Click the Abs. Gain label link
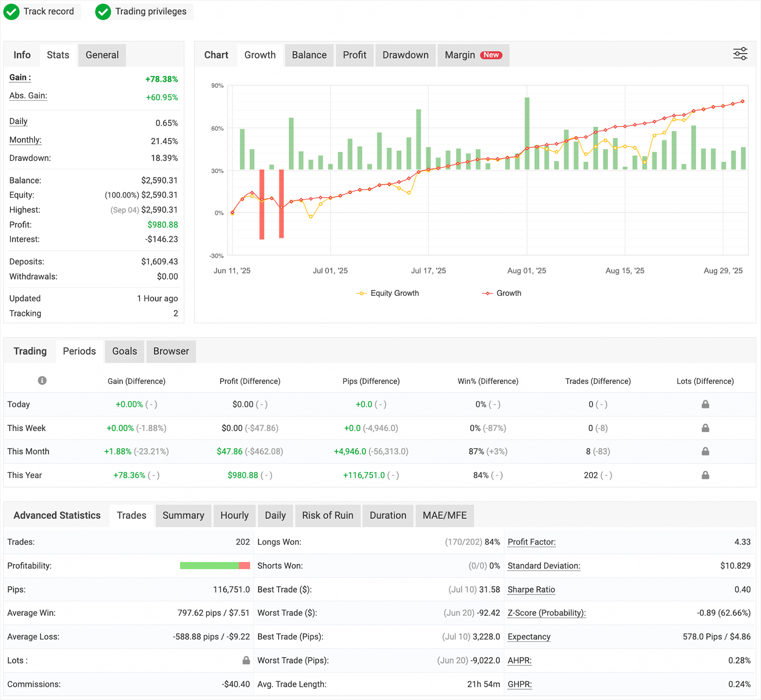The image size is (761, 700). [x=28, y=96]
